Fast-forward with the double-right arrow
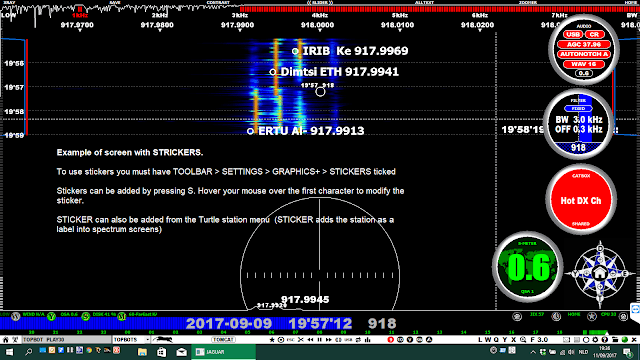This screenshot has height=360, width=640. [x=329, y=340]
